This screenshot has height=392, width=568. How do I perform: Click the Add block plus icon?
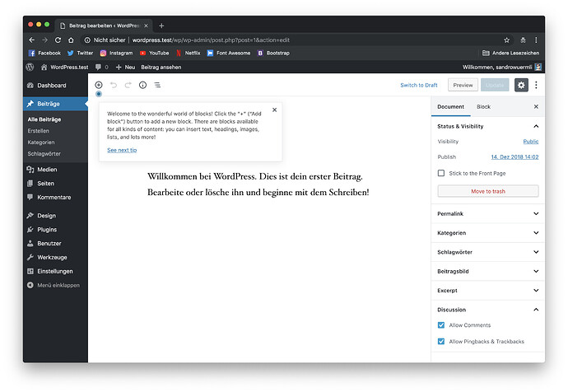(99, 85)
